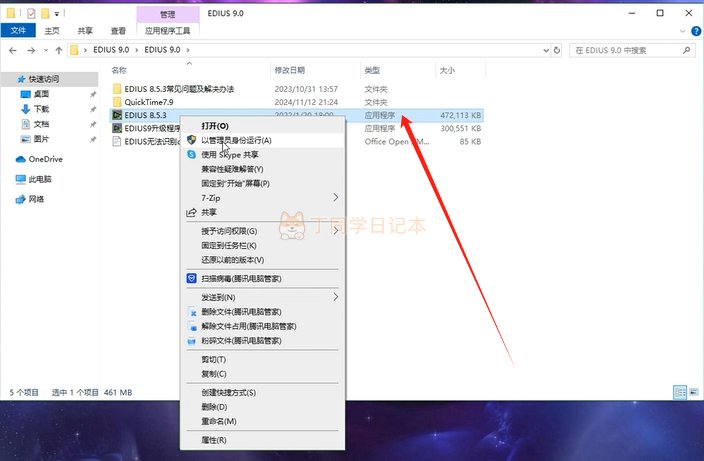This screenshot has width=704, height=461.
Task: Choose 创建快捷方式(S)
Action: (263, 392)
